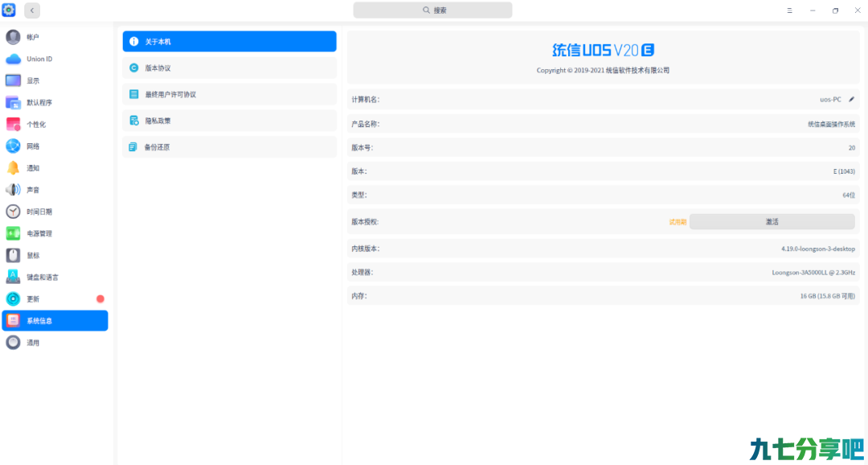
Task: Click the 最终用户许可协议 document icon
Action: coord(133,94)
